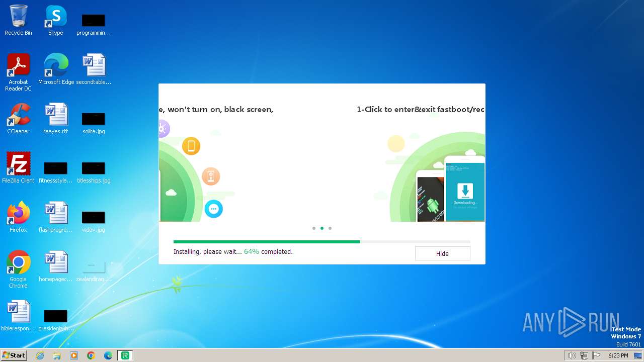This screenshot has height=362, width=644.
Task: Select the middle carousel dot
Action: tap(322, 228)
